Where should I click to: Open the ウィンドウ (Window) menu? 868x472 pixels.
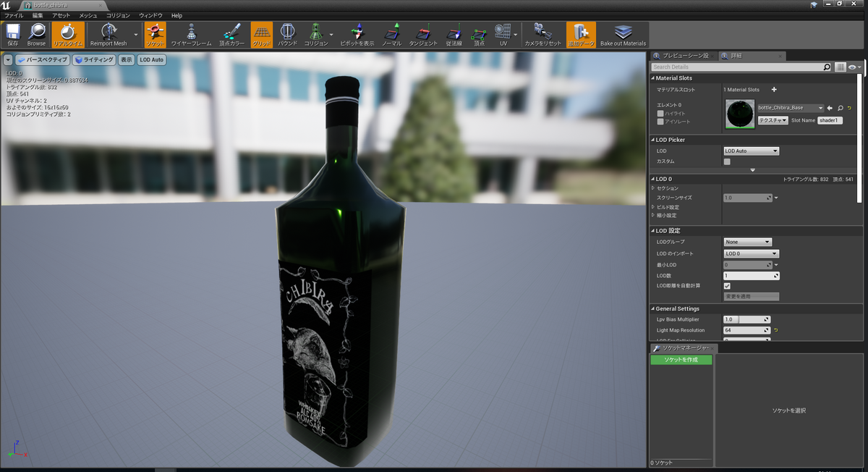coord(150,15)
